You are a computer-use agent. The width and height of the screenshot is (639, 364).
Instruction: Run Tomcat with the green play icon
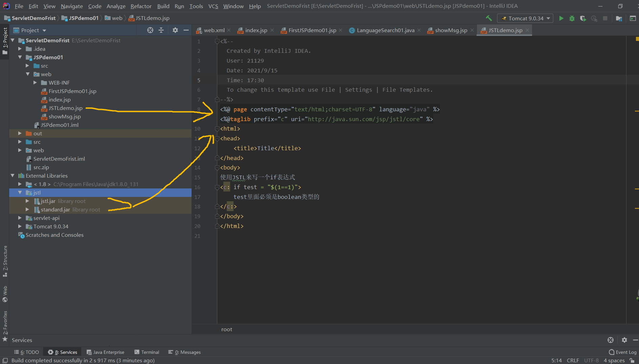tap(561, 18)
